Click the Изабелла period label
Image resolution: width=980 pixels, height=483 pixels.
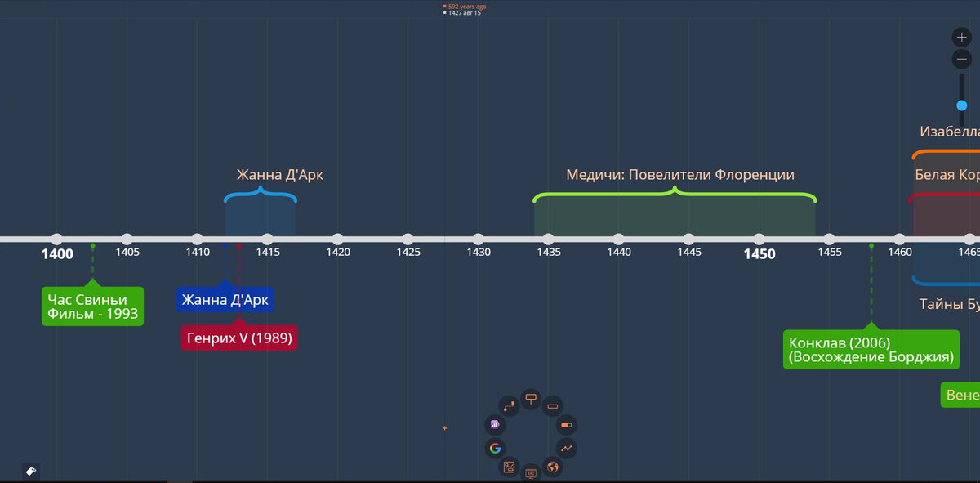click(x=950, y=132)
